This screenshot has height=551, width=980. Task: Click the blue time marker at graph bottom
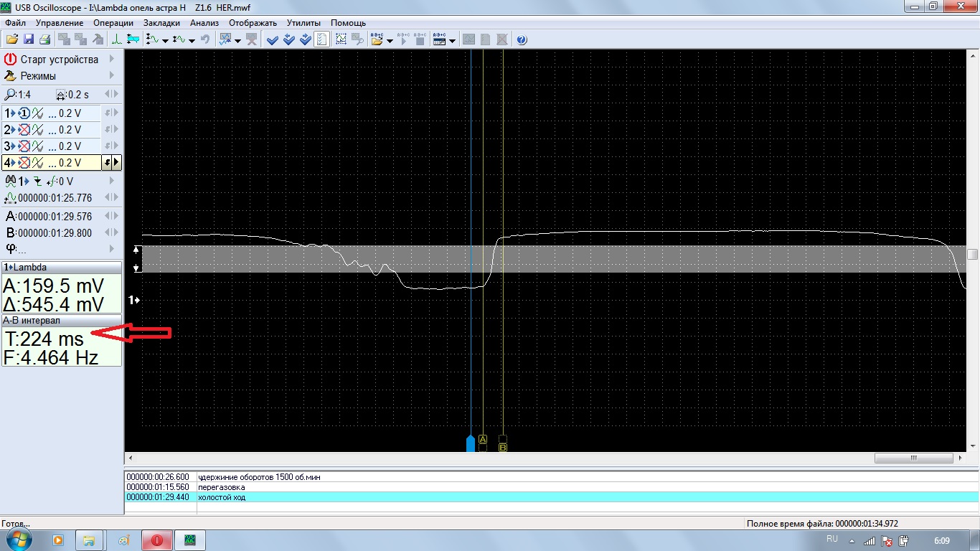pyautogui.click(x=471, y=443)
